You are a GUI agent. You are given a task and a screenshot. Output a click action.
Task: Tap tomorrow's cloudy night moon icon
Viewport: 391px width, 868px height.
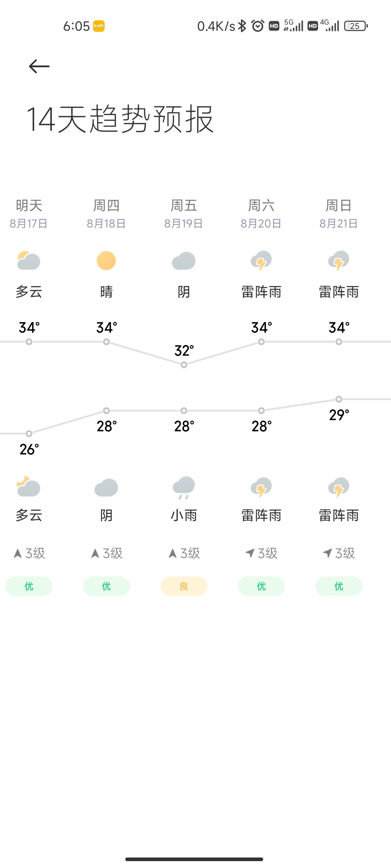point(29,487)
